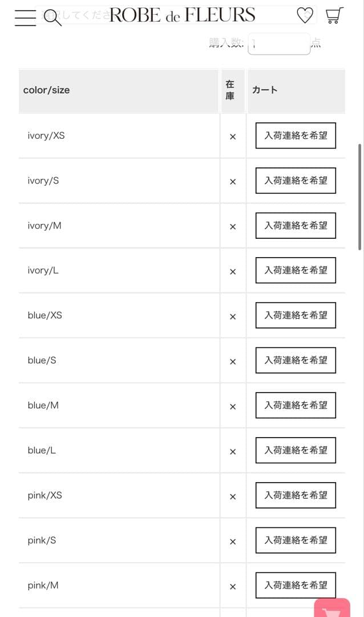Request restock notice for blue/XS
The width and height of the screenshot is (364, 617).
pos(296,315)
